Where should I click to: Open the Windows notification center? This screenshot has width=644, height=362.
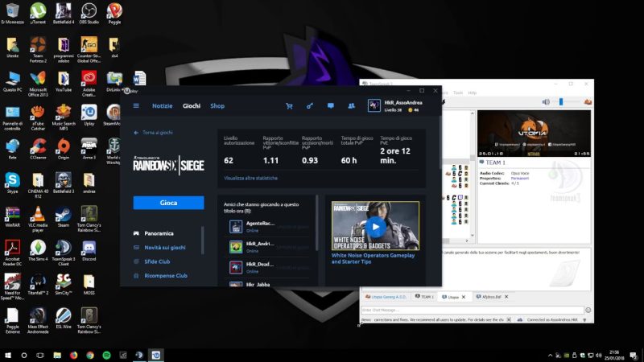[x=634, y=356]
